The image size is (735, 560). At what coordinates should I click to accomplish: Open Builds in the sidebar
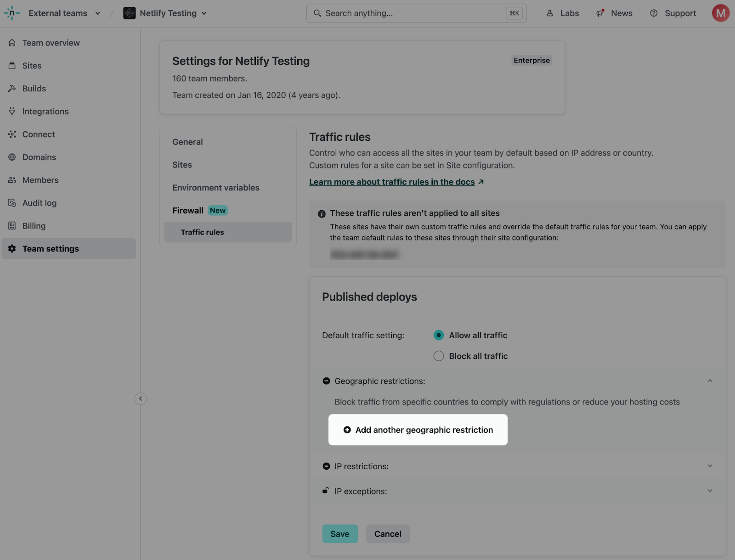click(69, 89)
